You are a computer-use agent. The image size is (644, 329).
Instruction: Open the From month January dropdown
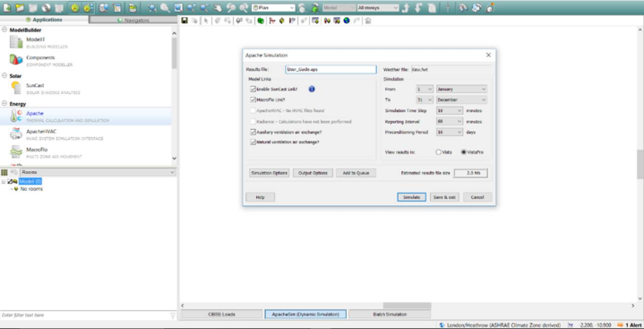tap(461, 90)
